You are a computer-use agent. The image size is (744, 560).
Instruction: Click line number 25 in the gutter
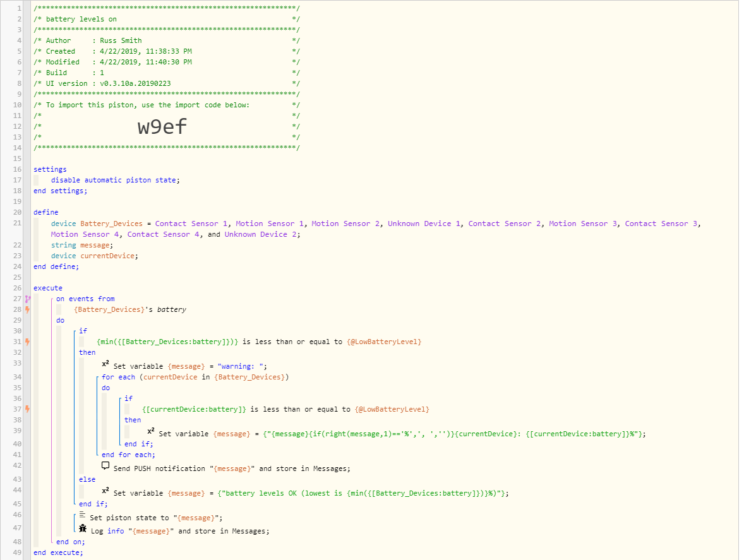[17, 277]
